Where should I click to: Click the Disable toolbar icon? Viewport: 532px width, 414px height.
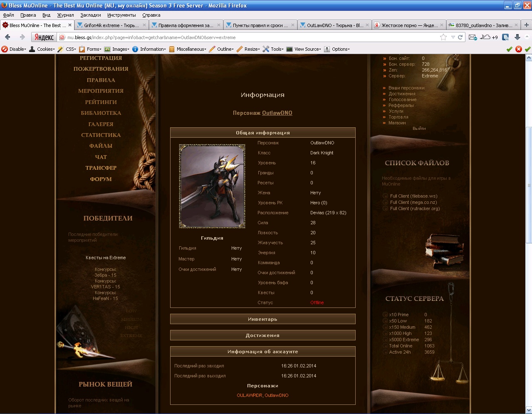pos(5,49)
